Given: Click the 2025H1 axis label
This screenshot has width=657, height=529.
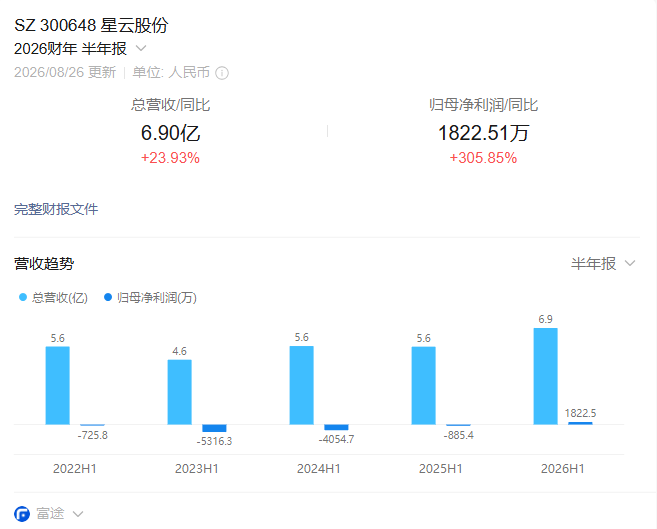Looking at the screenshot, I should click(440, 468).
